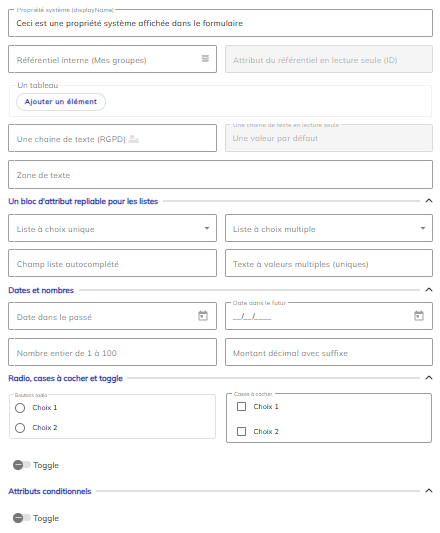Focus the Zone de texte field
The image size is (440, 533).
pyautogui.click(x=220, y=175)
